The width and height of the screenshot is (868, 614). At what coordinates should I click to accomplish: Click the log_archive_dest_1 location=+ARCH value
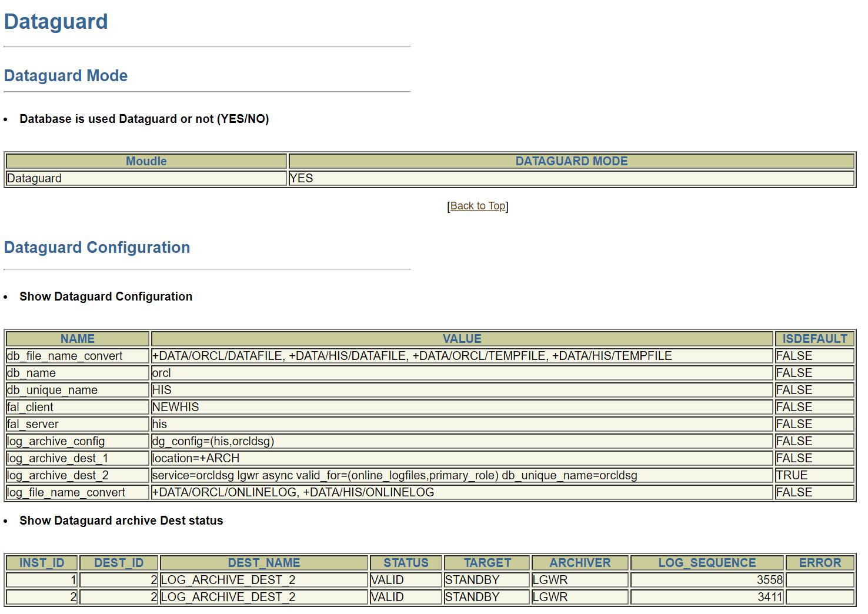[183, 458]
